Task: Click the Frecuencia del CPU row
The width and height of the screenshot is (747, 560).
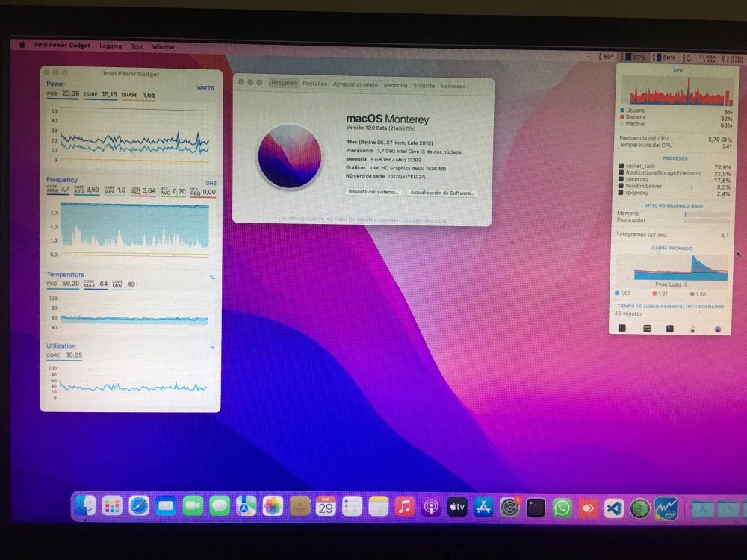Action: [675, 139]
